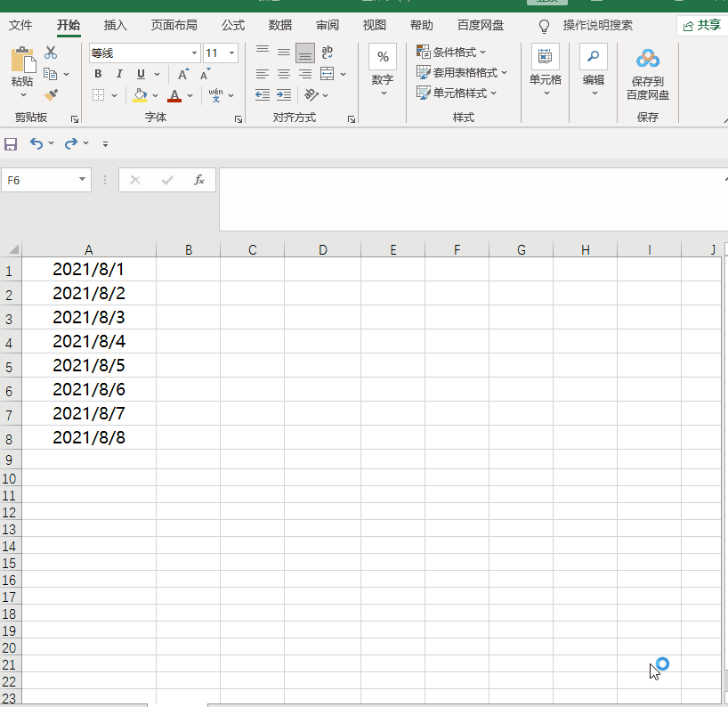Open font name dropdown
This screenshot has width=728, height=707.
(195, 53)
